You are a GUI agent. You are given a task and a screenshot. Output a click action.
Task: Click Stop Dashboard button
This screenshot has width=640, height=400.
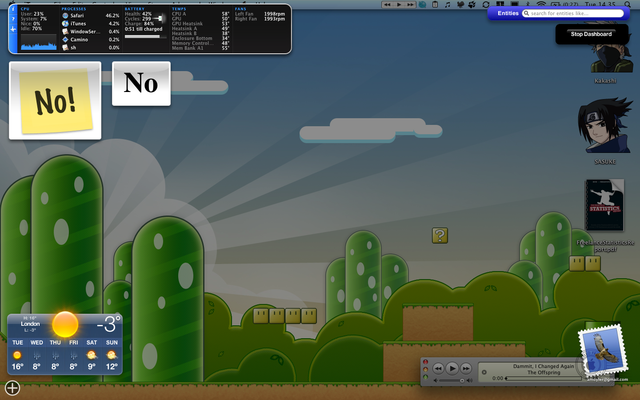pyautogui.click(x=591, y=34)
